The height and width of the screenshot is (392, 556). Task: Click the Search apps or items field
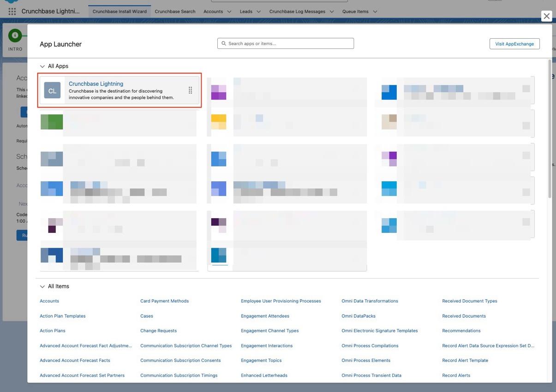(286, 43)
